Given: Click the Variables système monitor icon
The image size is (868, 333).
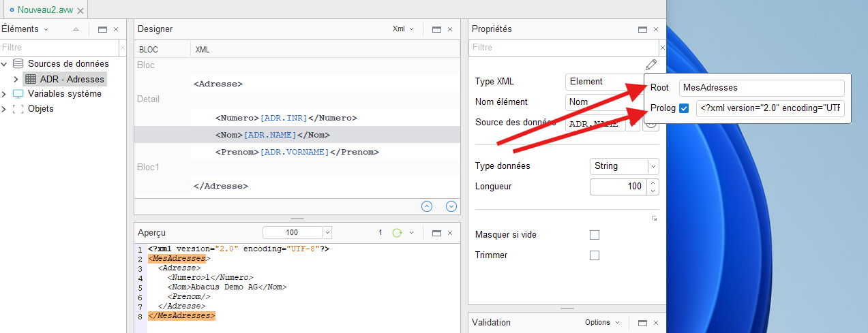Looking at the screenshot, I should pos(18,94).
